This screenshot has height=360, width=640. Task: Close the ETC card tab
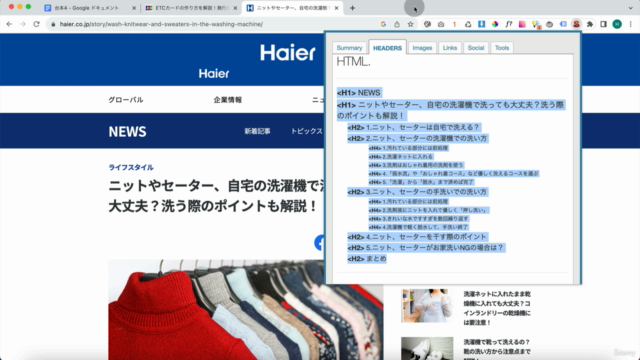coord(235,8)
